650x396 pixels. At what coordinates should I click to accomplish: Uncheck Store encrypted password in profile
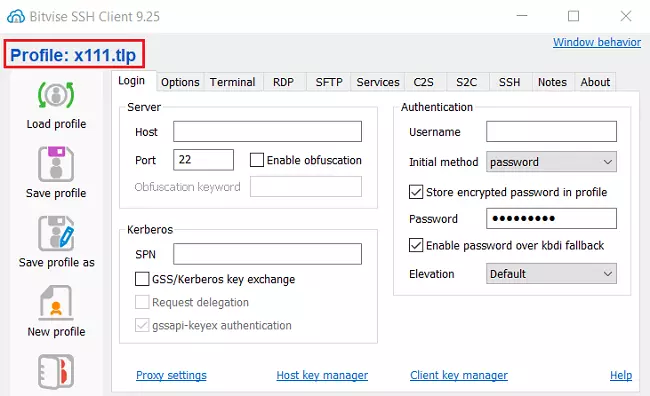pyautogui.click(x=416, y=192)
